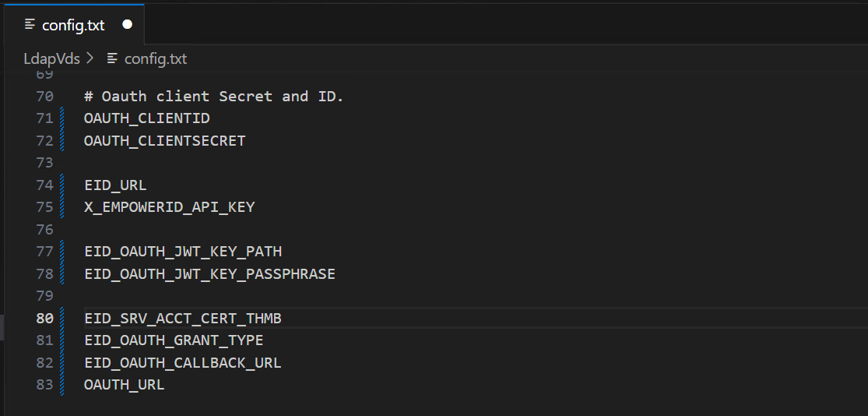The height and width of the screenshot is (416, 868).
Task: Click the file icon in the breadcrumb
Action: point(113,58)
